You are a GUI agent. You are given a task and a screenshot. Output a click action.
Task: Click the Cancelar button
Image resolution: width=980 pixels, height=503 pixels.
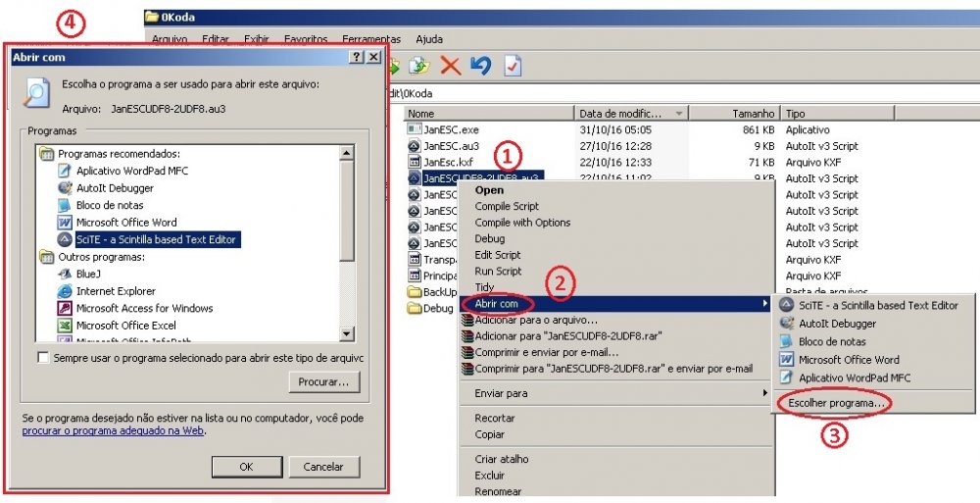(x=323, y=467)
